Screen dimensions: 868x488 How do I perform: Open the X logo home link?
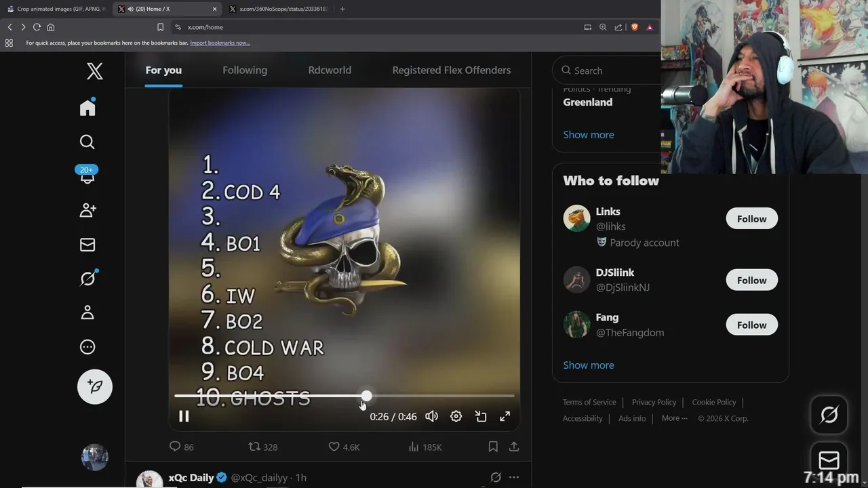[x=95, y=70]
